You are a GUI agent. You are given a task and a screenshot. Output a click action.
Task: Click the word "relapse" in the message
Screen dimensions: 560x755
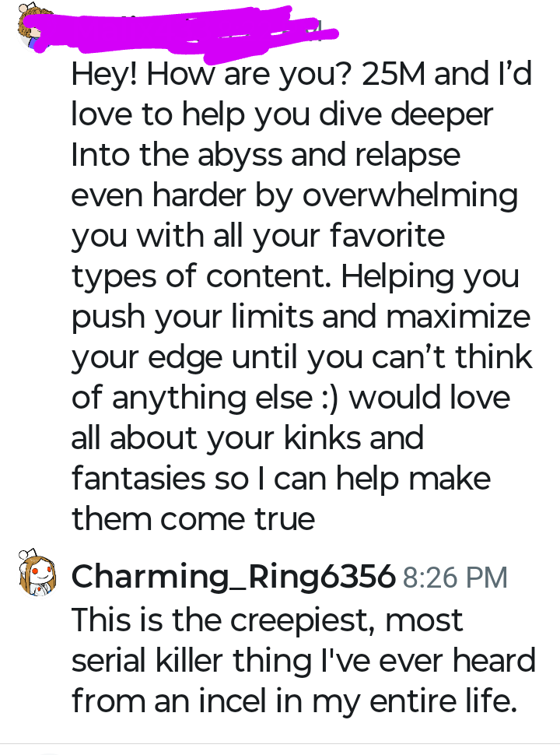click(408, 155)
